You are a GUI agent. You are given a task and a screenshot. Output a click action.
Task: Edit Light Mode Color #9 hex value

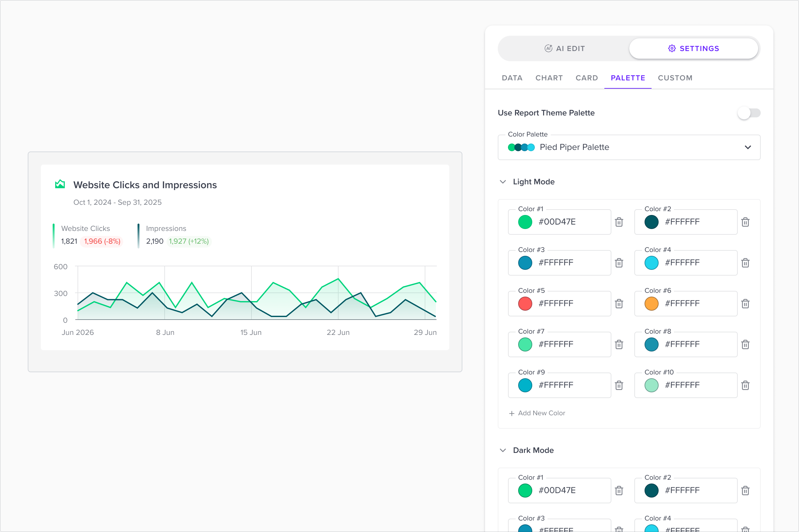click(556, 385)
